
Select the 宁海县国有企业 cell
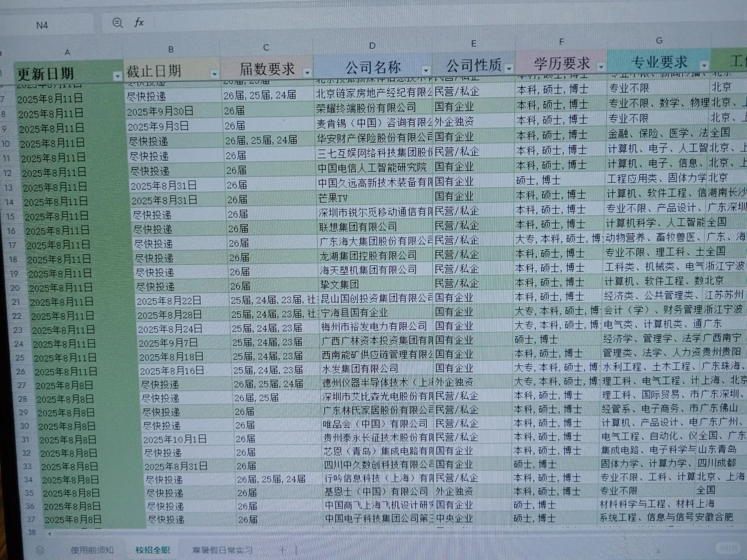point(377,313)
